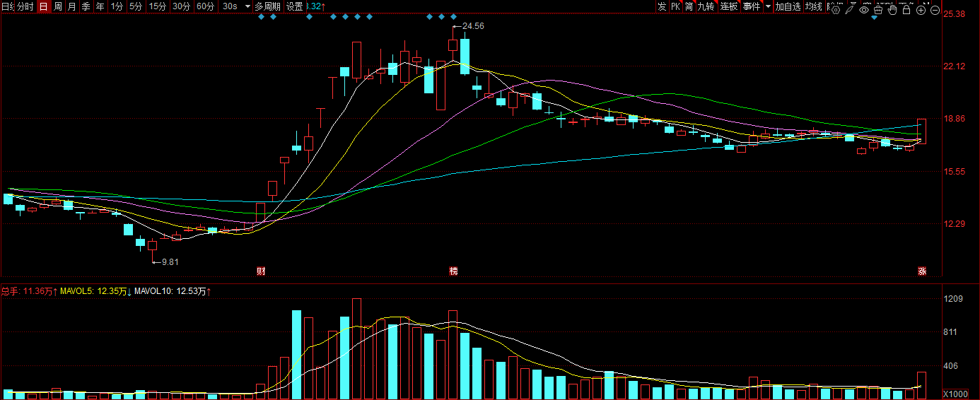
Task: Open the toolbox icon
Action: coord(878,10)
